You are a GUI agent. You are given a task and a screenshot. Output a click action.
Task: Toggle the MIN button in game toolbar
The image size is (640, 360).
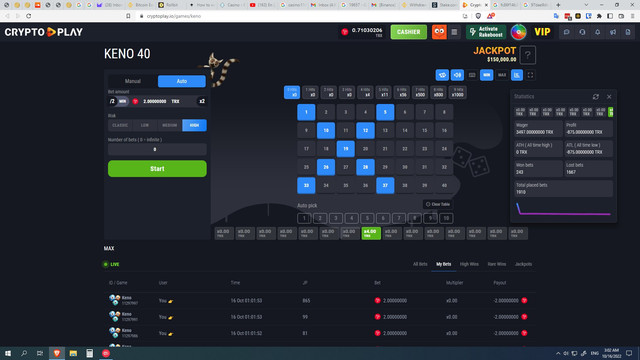487,75
